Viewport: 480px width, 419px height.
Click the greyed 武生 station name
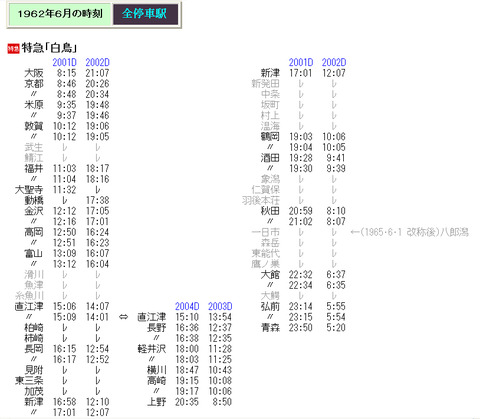(x=34, y=147)
